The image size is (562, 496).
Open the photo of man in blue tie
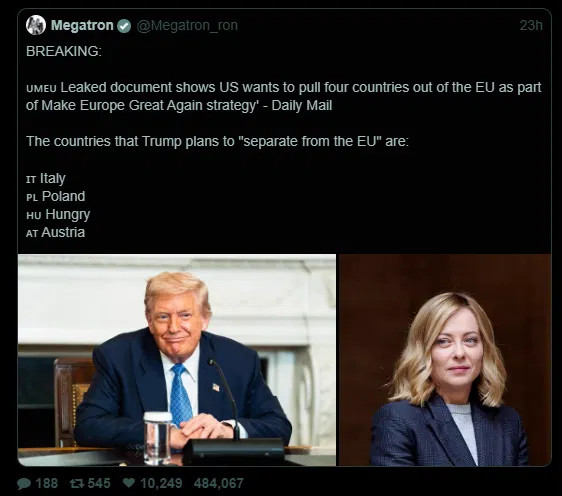(177, 360)
